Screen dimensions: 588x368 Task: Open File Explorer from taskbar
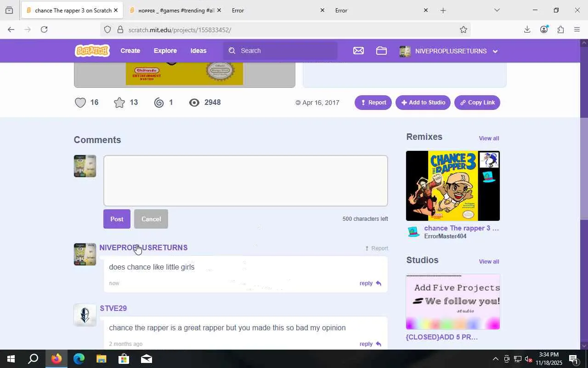point(101,359)
